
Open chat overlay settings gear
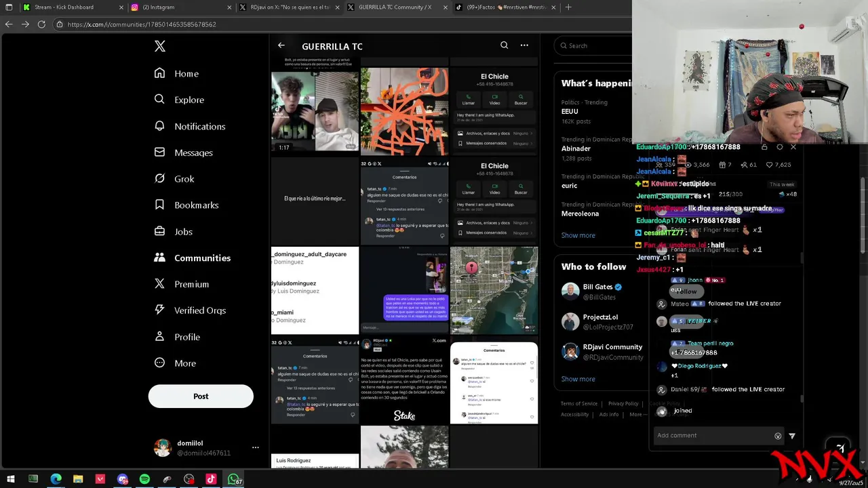click(x=779, y=146)
